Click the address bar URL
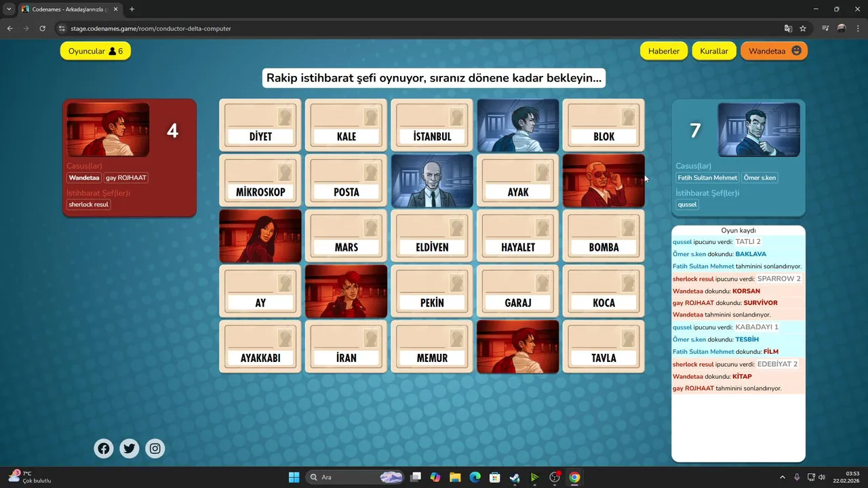Screen dimensions: 868x488 [x=151, y=28]
